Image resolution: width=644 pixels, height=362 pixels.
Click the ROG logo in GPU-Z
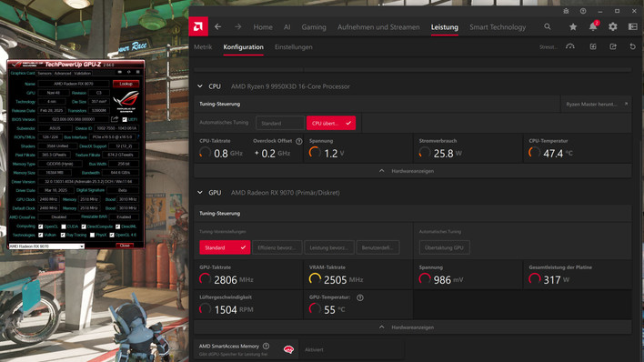point(126,101)
